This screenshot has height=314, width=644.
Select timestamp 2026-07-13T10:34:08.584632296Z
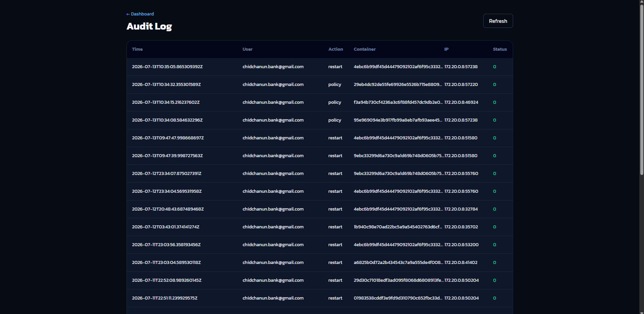tap(167, 120)
